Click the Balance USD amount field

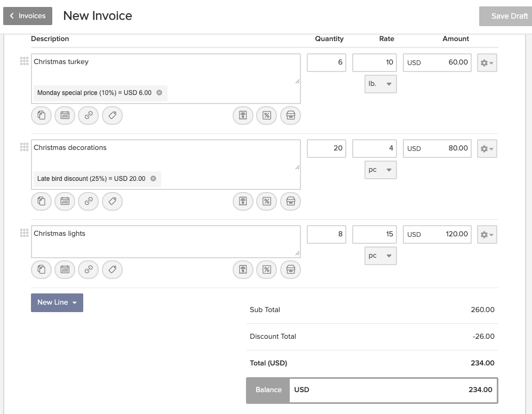point(393,390)
